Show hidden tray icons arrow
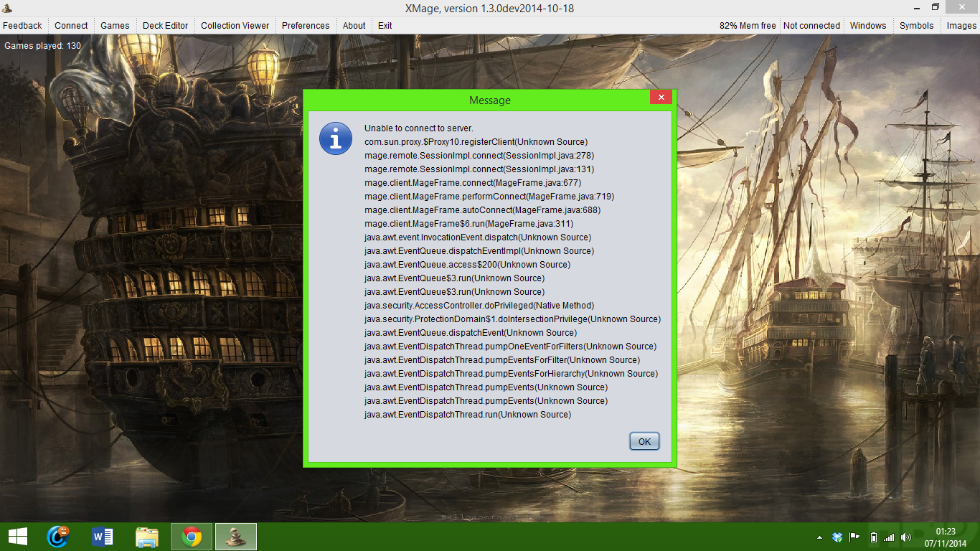Viewport: 980px width, 551px height. click(x=820, y=537)
